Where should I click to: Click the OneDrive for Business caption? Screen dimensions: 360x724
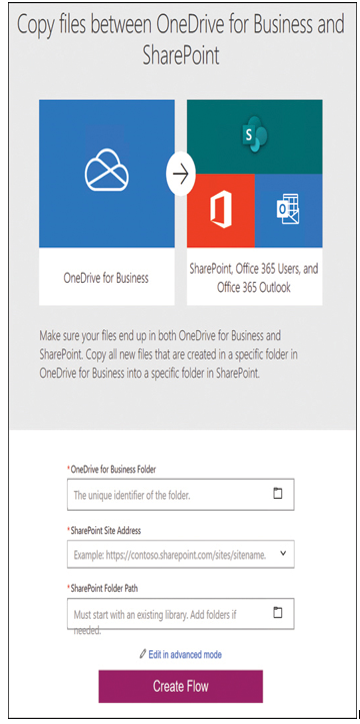tap(106, 278)
